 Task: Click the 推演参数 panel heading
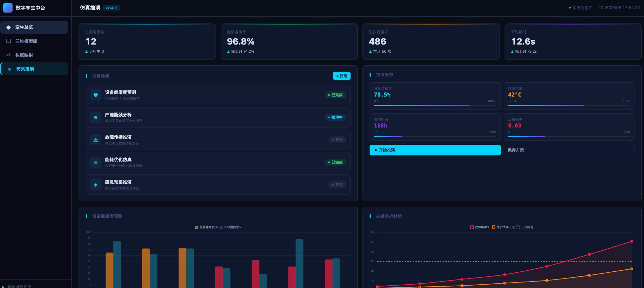pyautogui.click(x=385, y=75)
